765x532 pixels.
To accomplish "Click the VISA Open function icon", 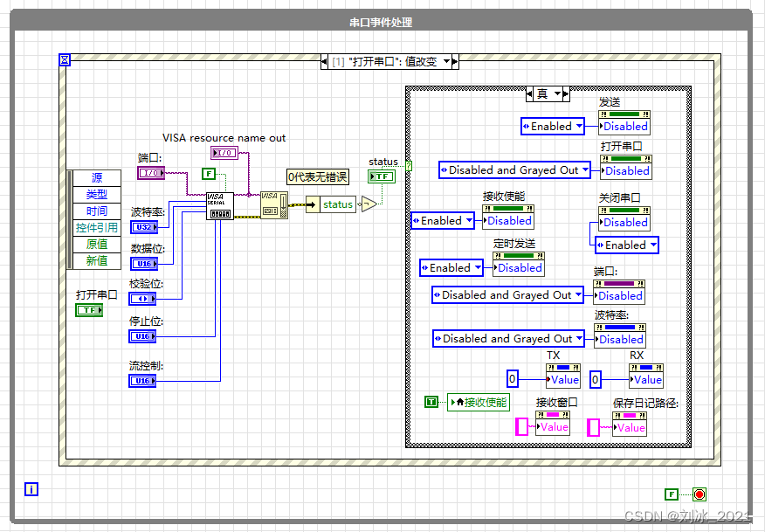I will click(274, 204).
